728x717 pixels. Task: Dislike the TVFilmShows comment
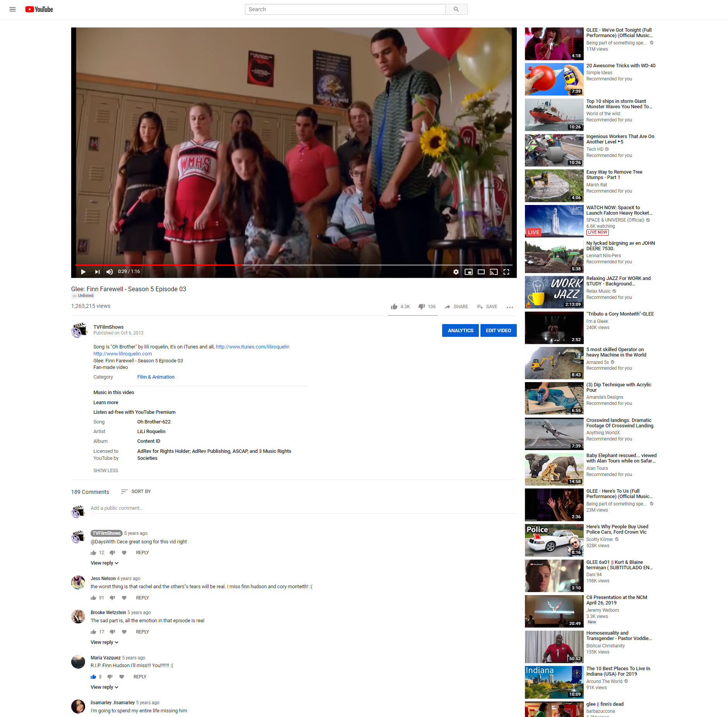(113, 553)
